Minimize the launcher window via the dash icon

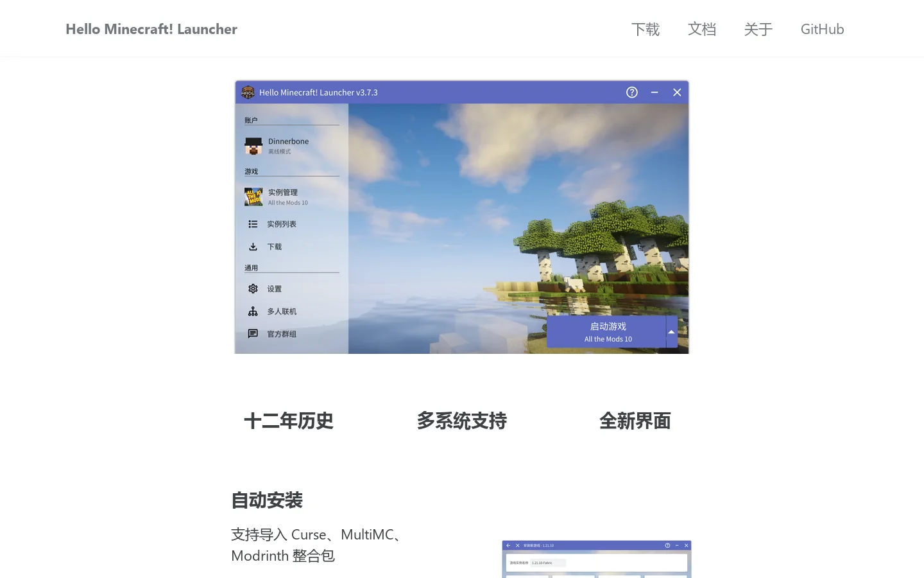(654, 92)
